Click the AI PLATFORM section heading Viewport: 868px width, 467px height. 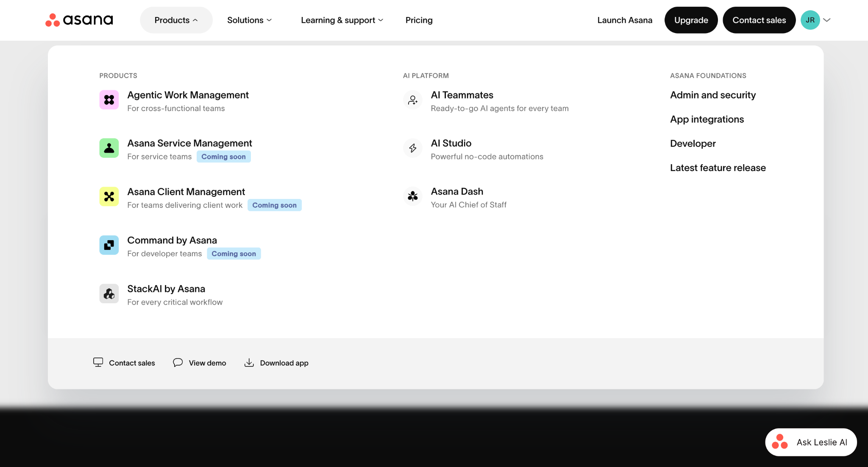(426, 76)
